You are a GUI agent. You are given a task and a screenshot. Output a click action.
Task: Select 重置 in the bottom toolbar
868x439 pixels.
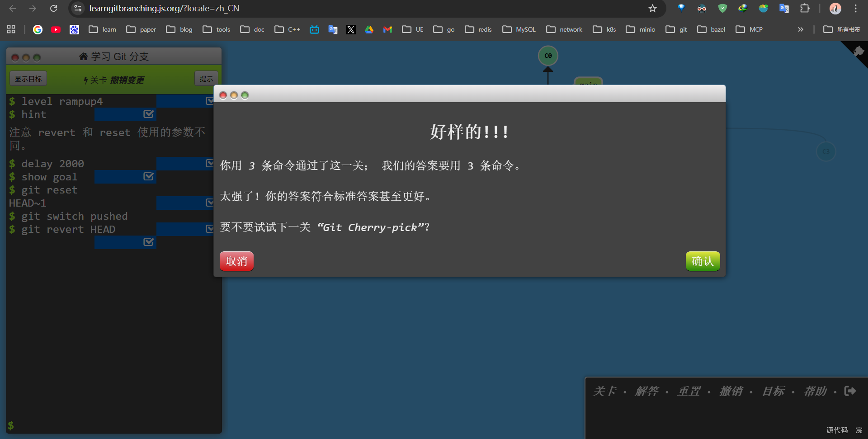coord(689,391)
